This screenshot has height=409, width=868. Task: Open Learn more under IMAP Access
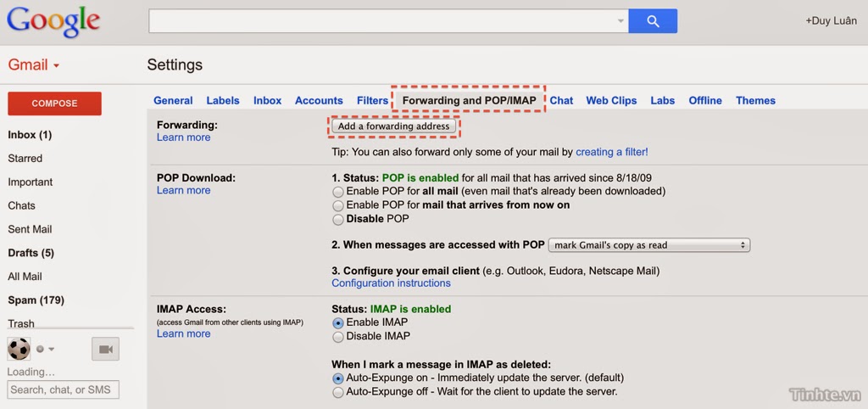183,333
